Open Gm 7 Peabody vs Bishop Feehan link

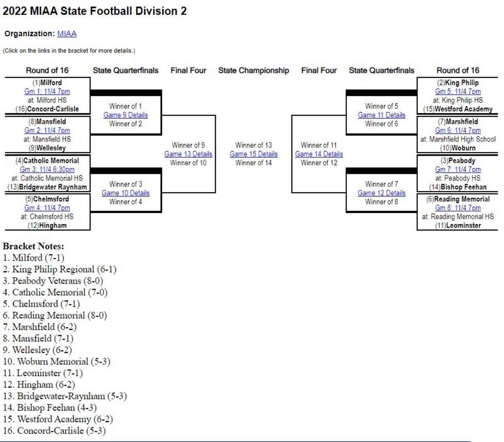click(458, 169)
